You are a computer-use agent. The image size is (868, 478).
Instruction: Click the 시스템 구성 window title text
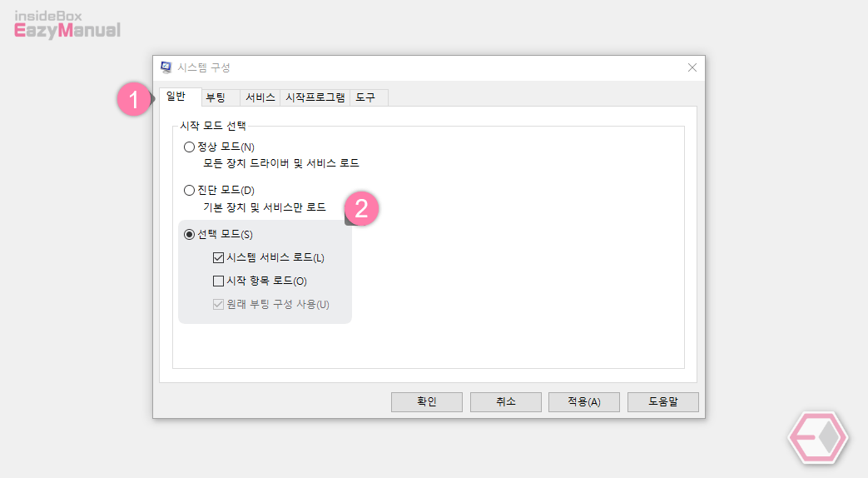[x=204, y=67]
